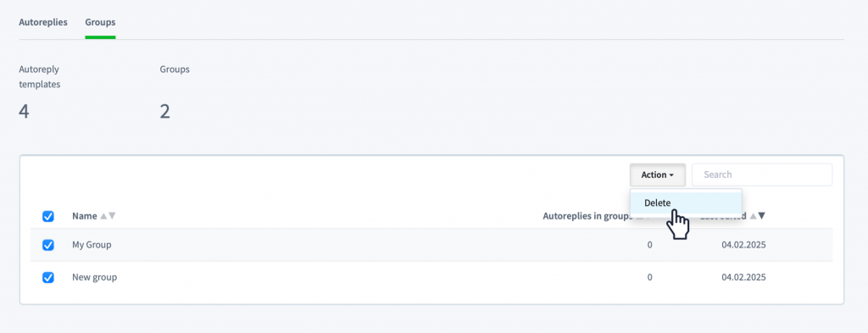This screenshot has height=333, width=868.
Task: Click Last edited descending sort arrow
Action: tap(761, 216)
